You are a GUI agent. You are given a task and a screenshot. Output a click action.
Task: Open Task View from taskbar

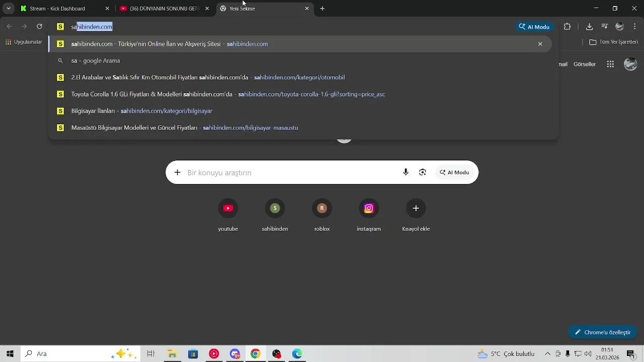pyautogui.click(x=150, y=354)
